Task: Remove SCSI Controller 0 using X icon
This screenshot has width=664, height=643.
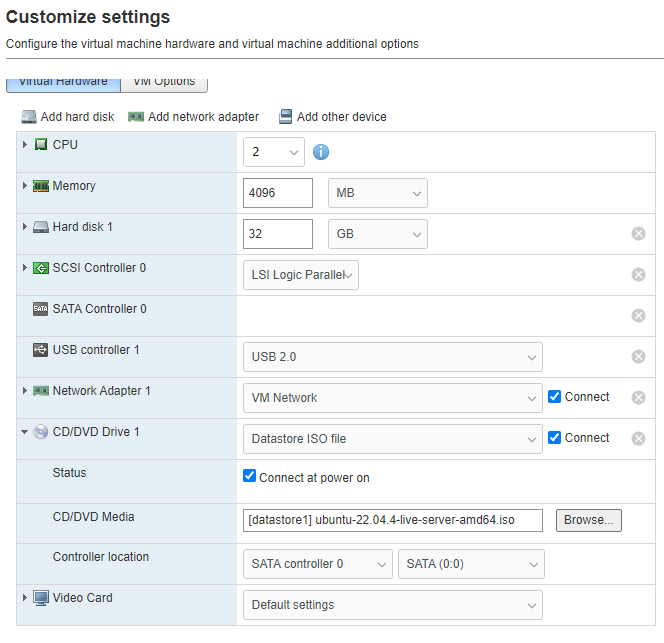Action: click(x=638, y=275)
